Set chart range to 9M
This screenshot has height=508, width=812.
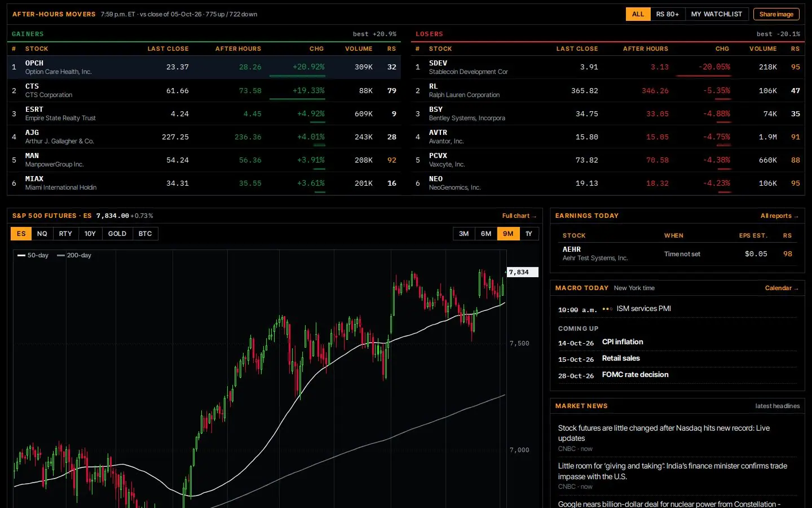[508, 234]
